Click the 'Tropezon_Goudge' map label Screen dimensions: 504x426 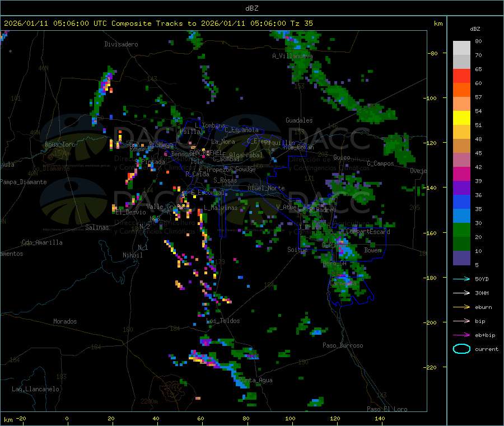(x=231, y=169)
